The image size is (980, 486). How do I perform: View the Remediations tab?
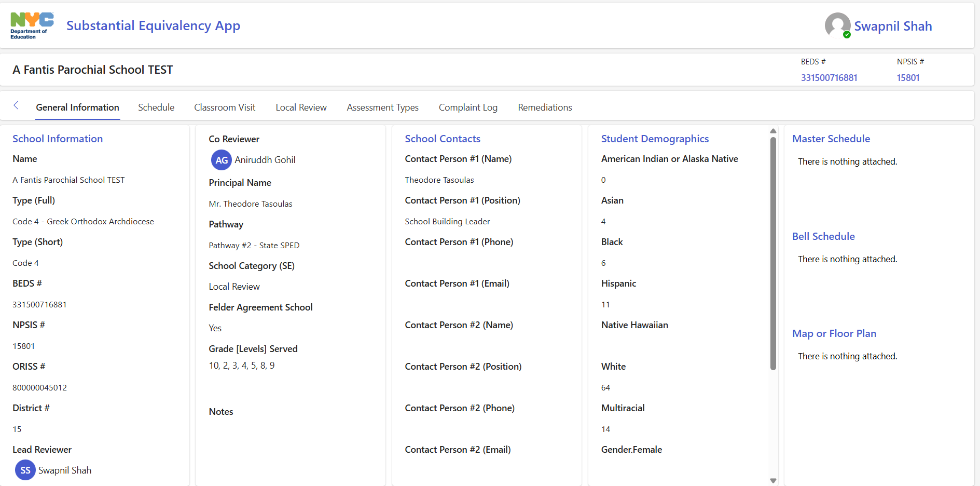pos(545,107)
